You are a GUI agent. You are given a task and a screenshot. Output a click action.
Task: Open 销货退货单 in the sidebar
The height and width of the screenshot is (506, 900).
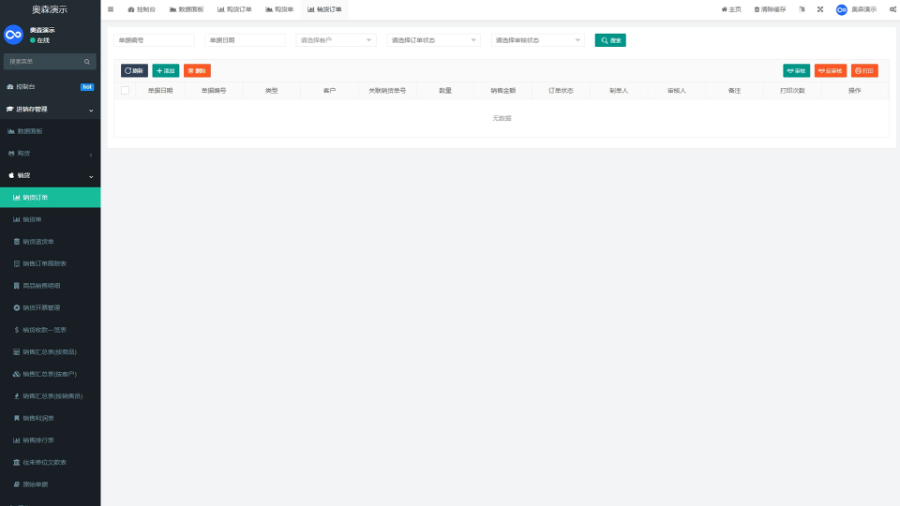pyautogui.click(x=50, y=242)
